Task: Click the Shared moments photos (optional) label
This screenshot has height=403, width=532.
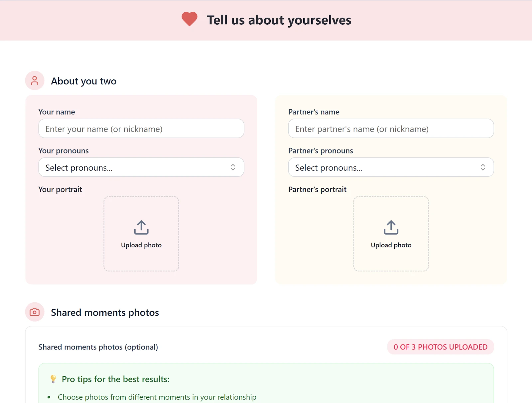Action: 98,347
